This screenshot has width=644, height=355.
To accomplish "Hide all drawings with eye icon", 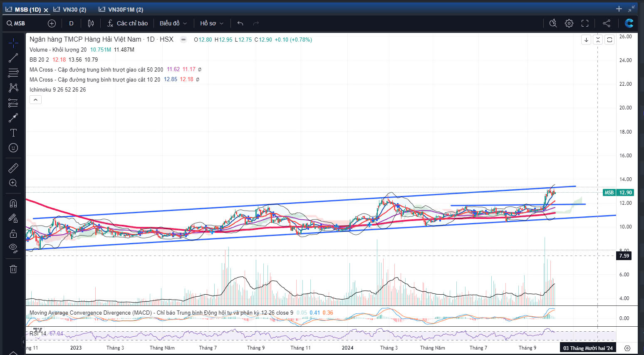I will [x=13, y=248].
